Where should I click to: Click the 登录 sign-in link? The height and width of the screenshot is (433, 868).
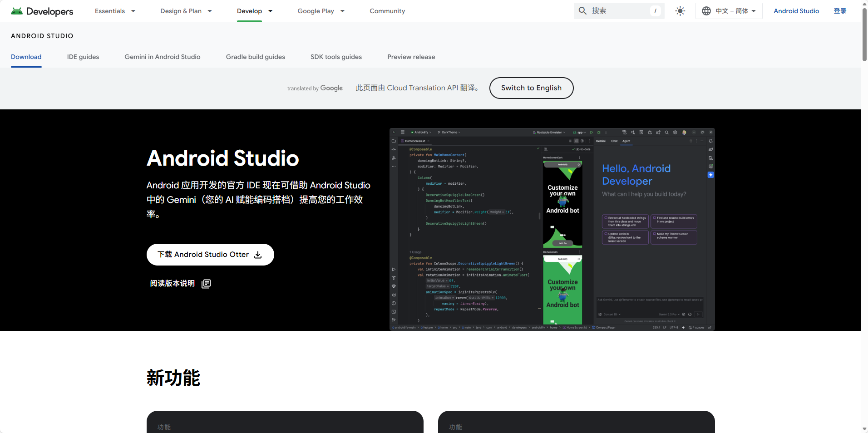click(x=840, y=11)
